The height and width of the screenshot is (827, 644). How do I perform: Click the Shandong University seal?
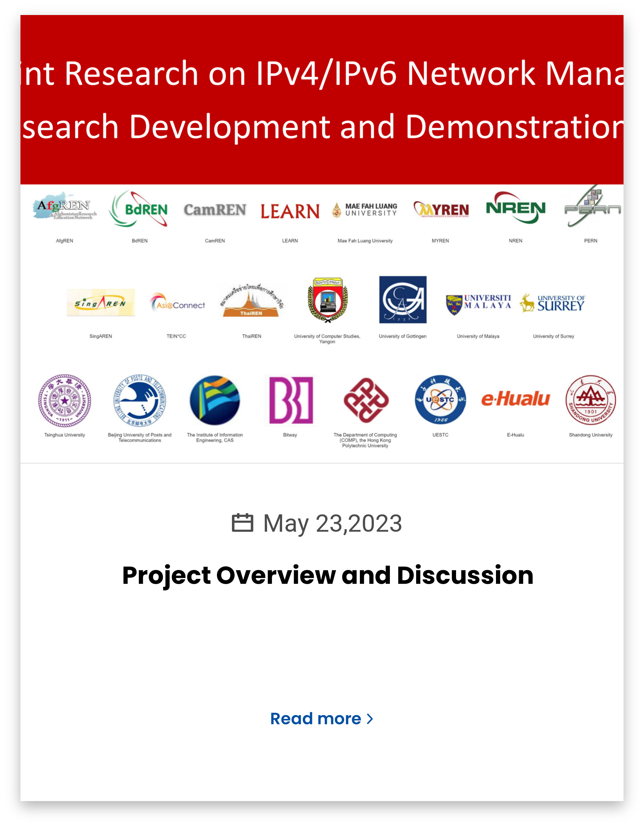[590, 400]
